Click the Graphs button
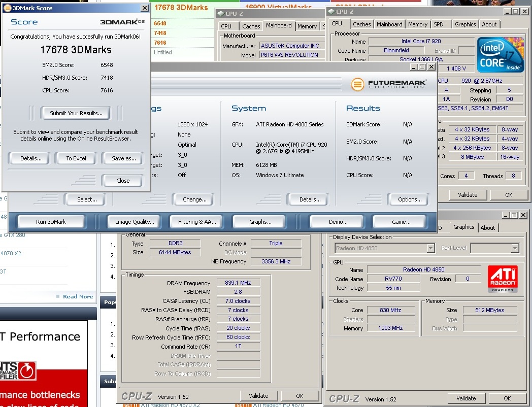532x407 pixels. (260, 221)
